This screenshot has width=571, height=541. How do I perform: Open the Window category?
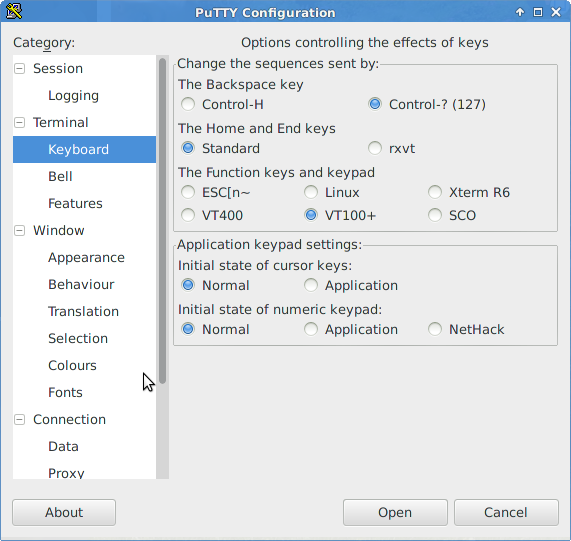point(59,230)
